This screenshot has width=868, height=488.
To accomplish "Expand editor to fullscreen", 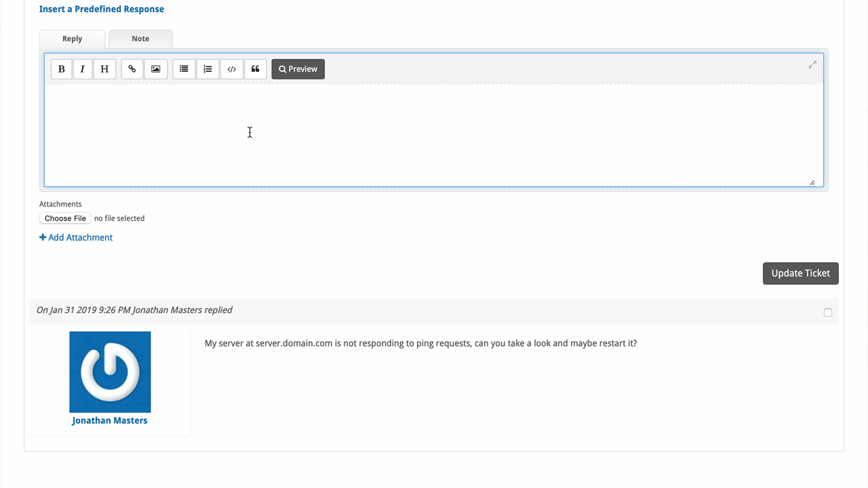I will click(812, 65).
